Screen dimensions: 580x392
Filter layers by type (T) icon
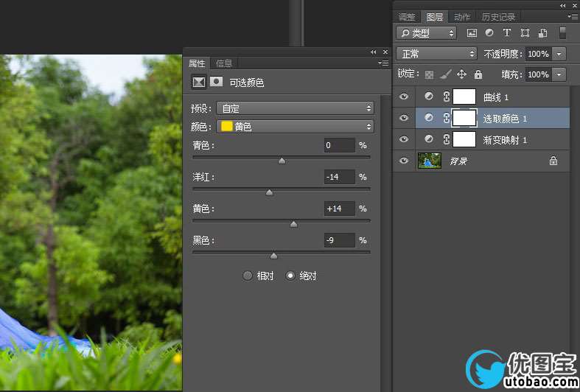[x=507, y=32]
